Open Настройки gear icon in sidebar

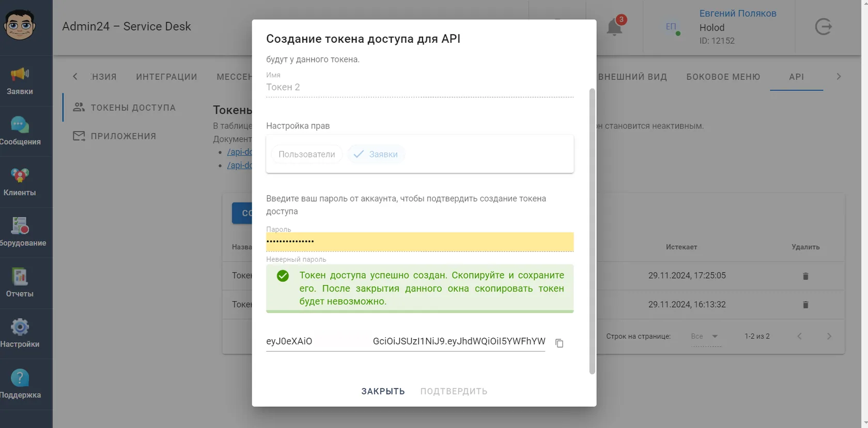coord(20,327)
